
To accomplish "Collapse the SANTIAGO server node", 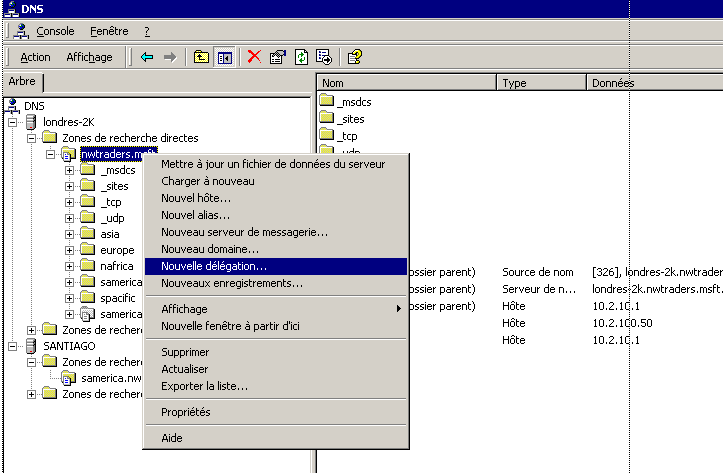I will tap(13, 346).
